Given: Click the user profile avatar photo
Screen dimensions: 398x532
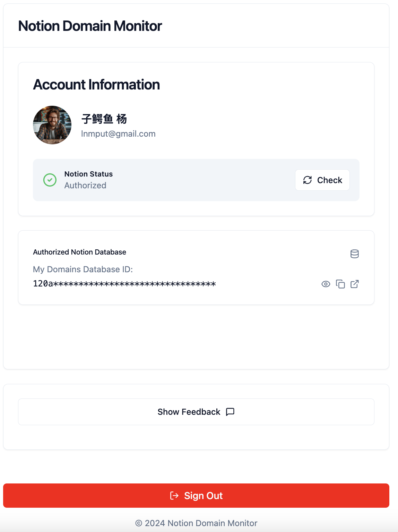Looking at the screenshot, I should click(52, 125).
